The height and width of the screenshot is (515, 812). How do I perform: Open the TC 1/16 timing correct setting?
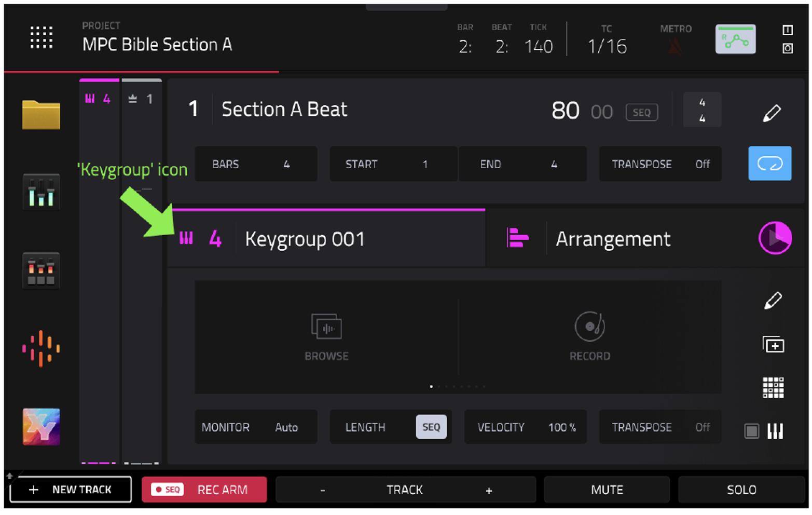[607, 40]
